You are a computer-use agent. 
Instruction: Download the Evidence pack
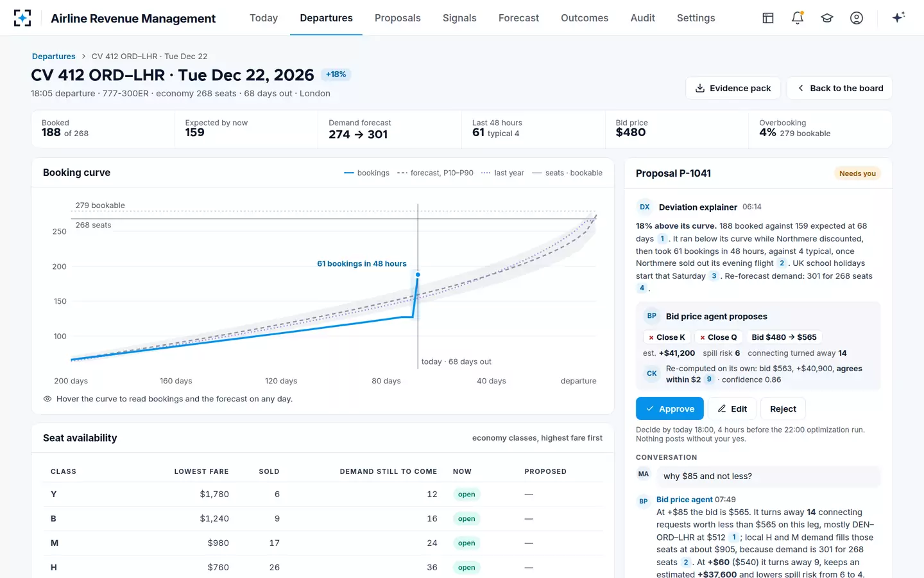coord(733,88)
